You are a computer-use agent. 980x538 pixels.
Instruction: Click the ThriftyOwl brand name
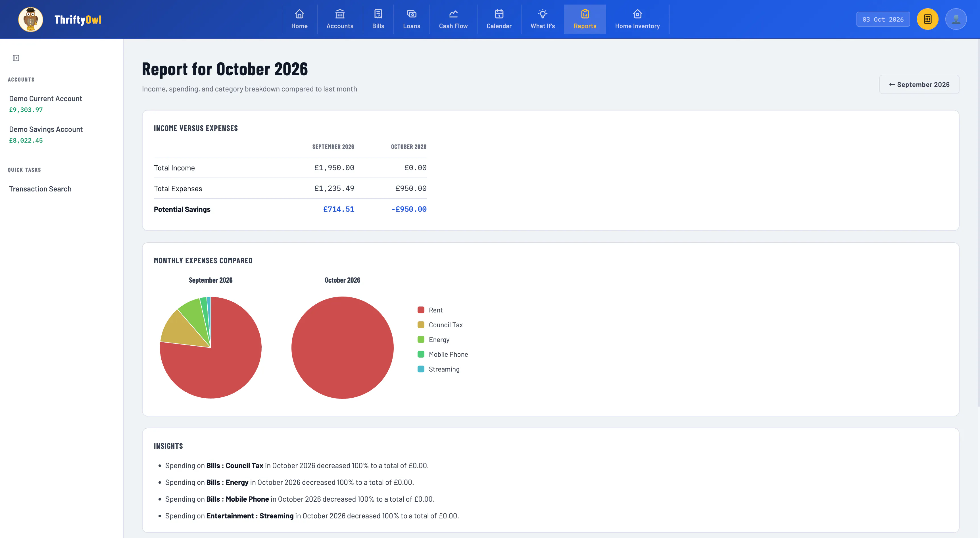click(x=78, y=19)
